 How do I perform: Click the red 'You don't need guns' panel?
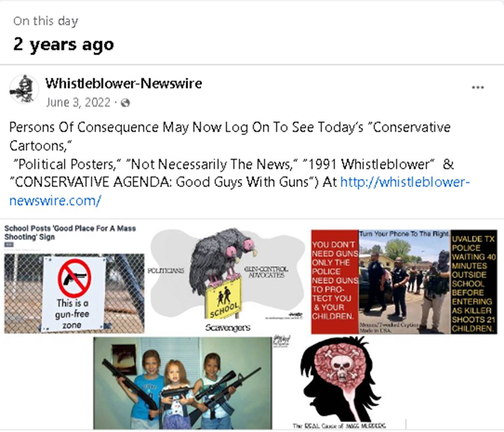coord(335,282)
